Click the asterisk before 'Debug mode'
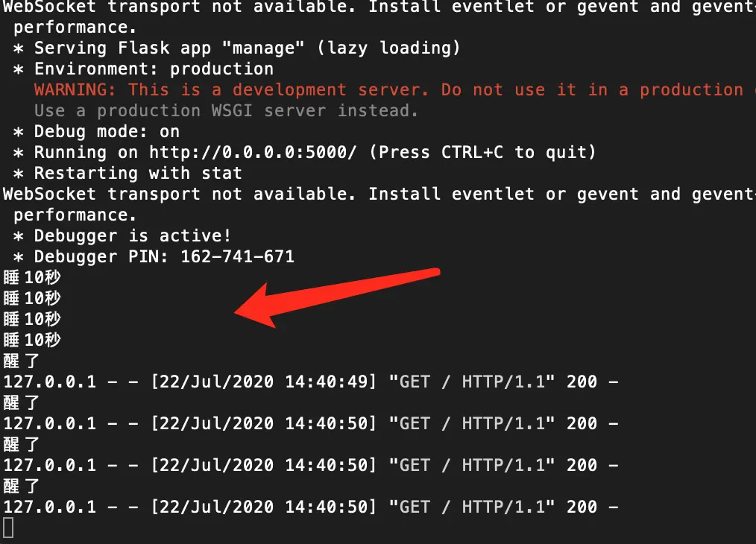756x544 pixels. pos(19,132)
